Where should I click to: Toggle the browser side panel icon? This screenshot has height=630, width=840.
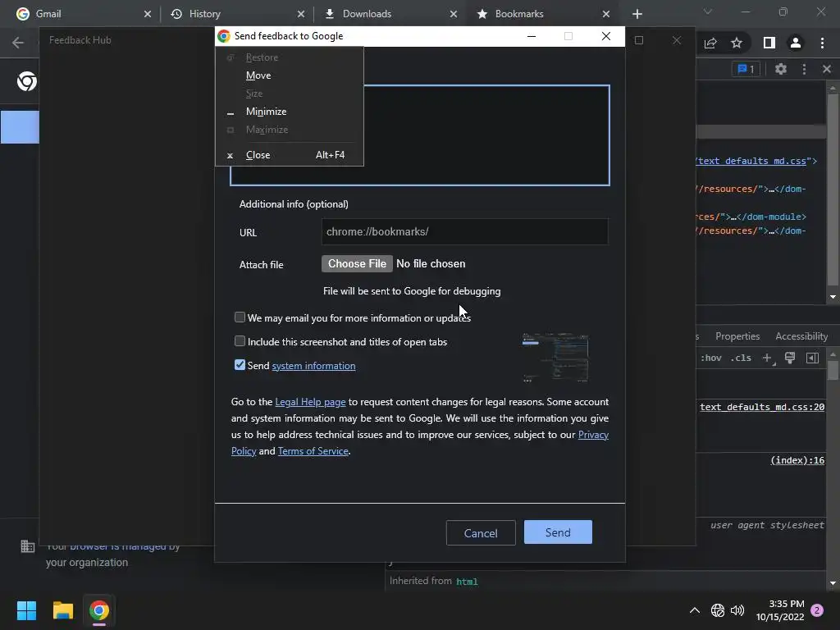(x=769, y=43)
